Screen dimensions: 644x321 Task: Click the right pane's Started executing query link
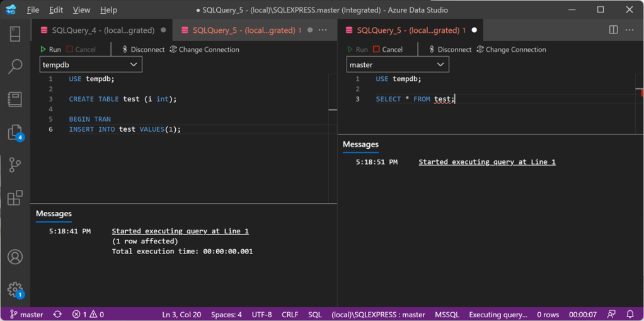click(486, 162)
